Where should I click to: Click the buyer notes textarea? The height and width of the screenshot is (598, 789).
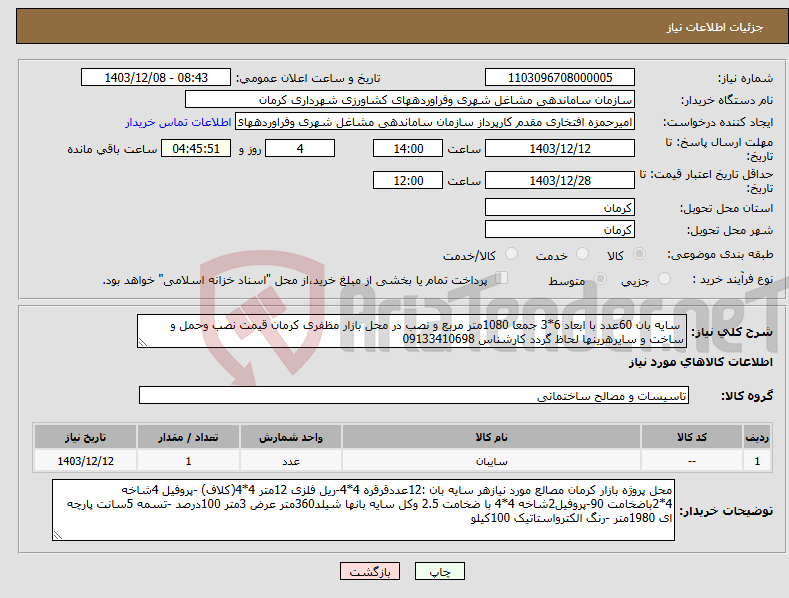pos(363,510)
